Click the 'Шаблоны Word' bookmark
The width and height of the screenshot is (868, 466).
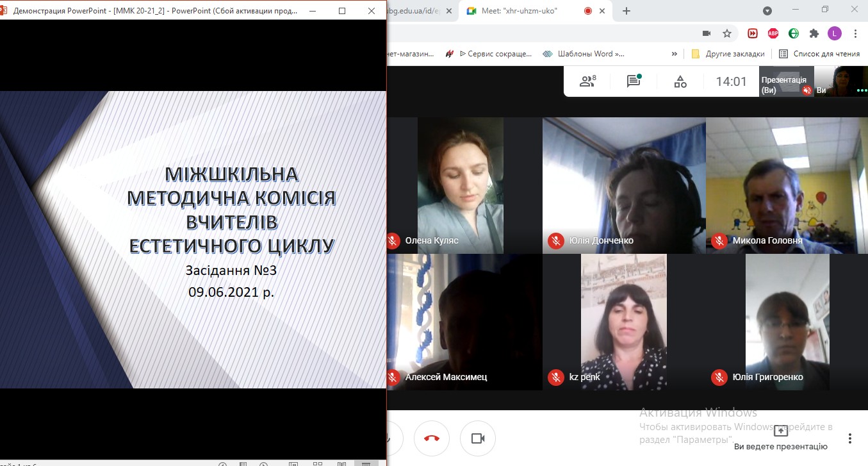click(584, 54)
